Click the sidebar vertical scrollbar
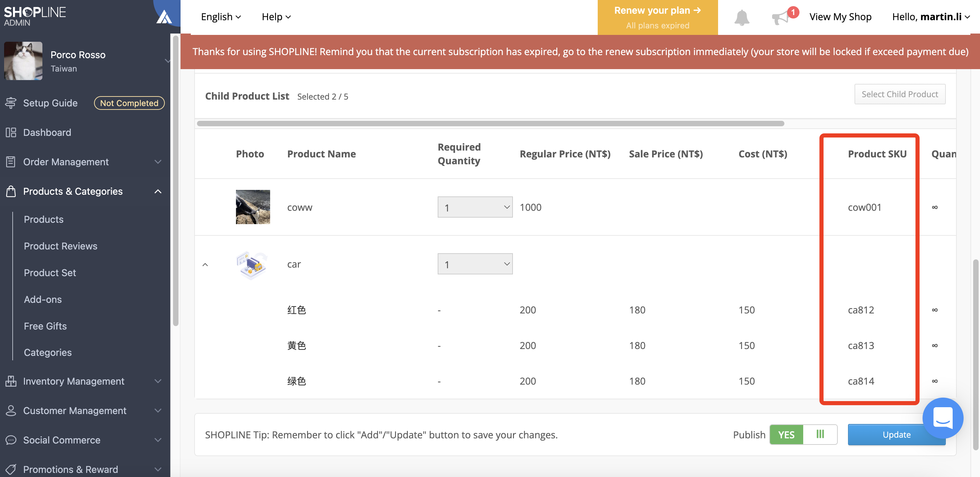 [x=175, y=181]
